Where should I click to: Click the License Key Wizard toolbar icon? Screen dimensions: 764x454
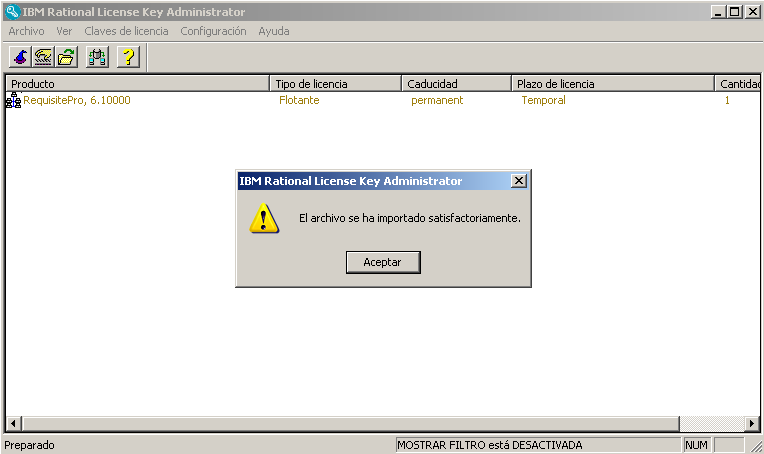(x=20, y=57)
